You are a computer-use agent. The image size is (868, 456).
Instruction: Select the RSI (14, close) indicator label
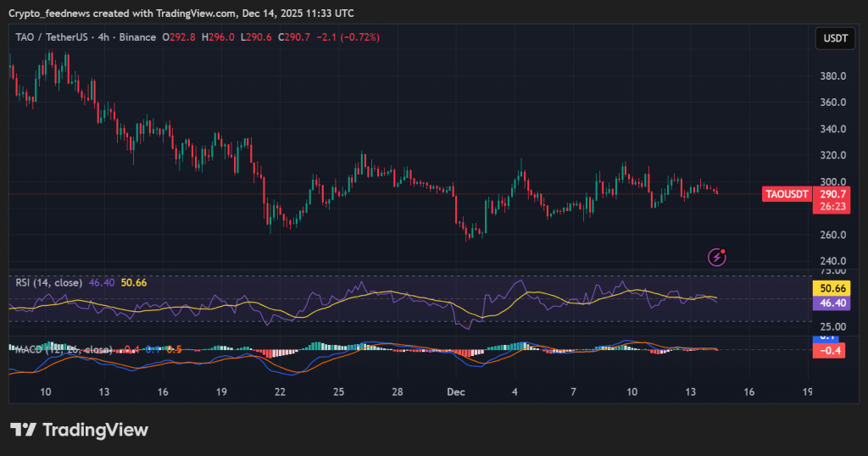(x=49, y=282)
